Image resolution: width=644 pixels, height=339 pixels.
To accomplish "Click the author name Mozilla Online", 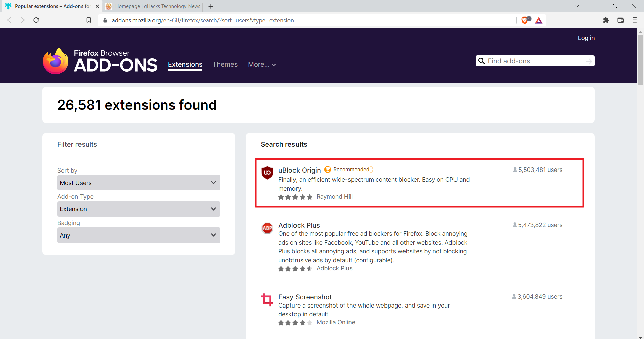I will coord(336,322).
